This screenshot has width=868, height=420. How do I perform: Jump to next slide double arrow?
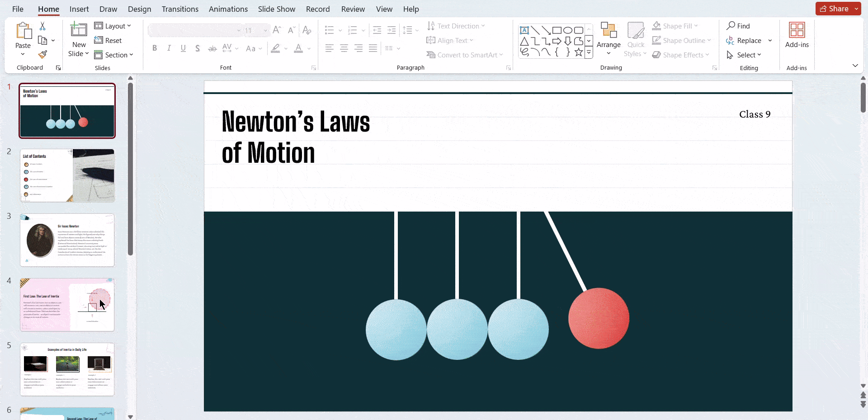863,404
